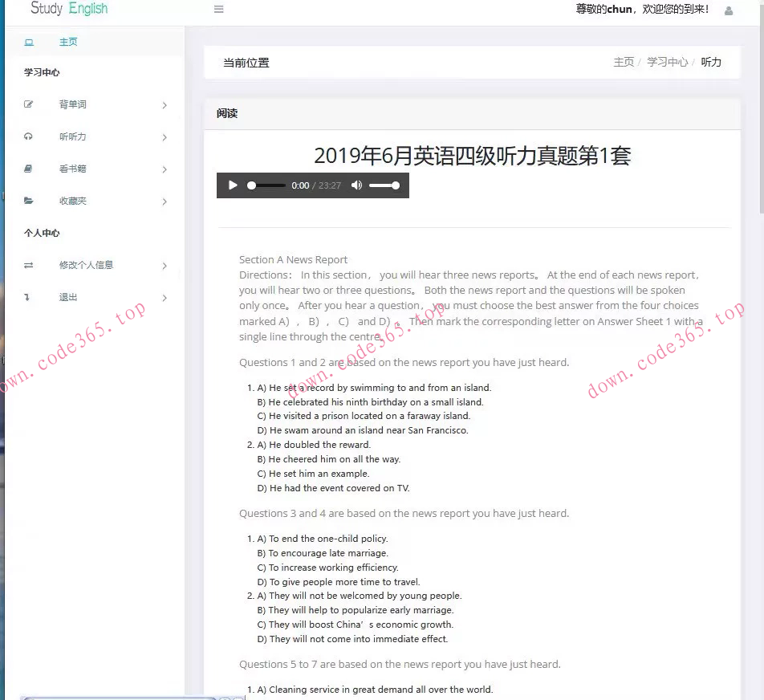Click the edit icon beside 背单词
This screenshot has width=764, height=700.
pos(29,104)
